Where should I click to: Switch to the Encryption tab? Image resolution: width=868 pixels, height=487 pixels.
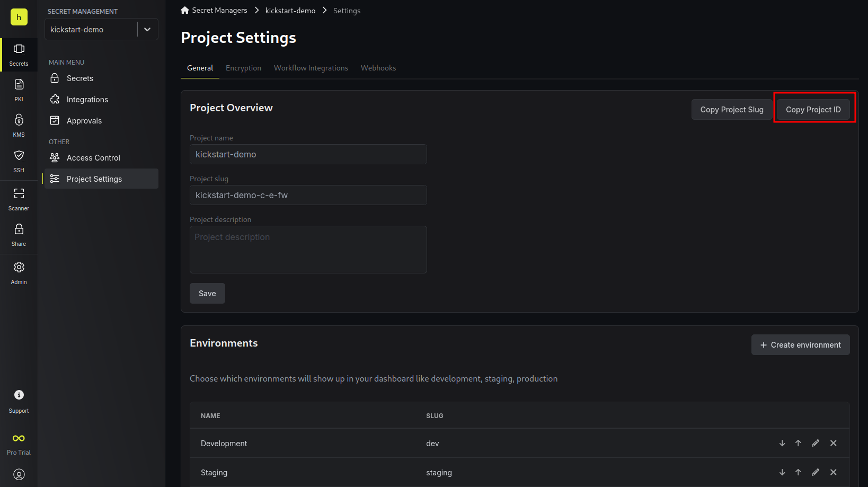point(243,68)
